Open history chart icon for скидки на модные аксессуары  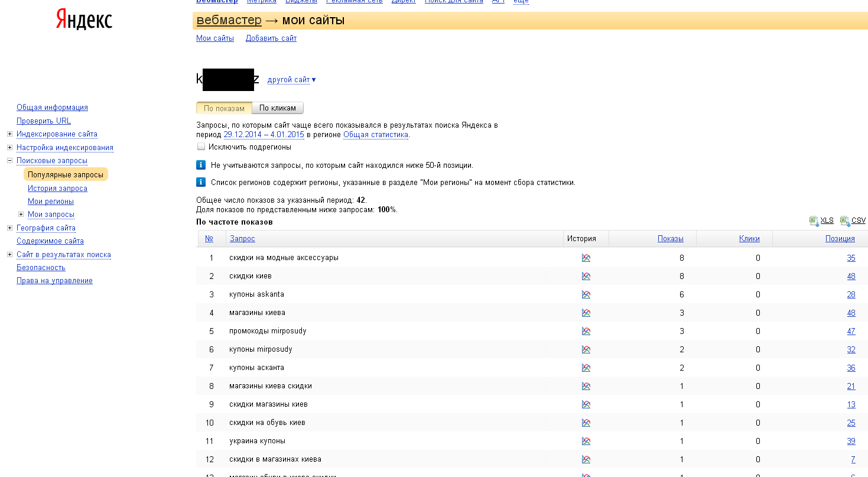[586, 258]
